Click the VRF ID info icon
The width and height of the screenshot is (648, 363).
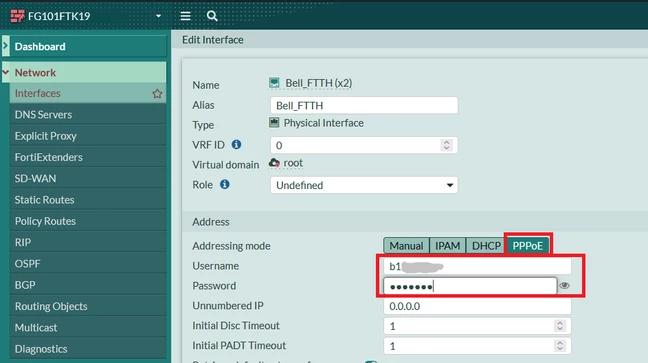coord(236,145)
